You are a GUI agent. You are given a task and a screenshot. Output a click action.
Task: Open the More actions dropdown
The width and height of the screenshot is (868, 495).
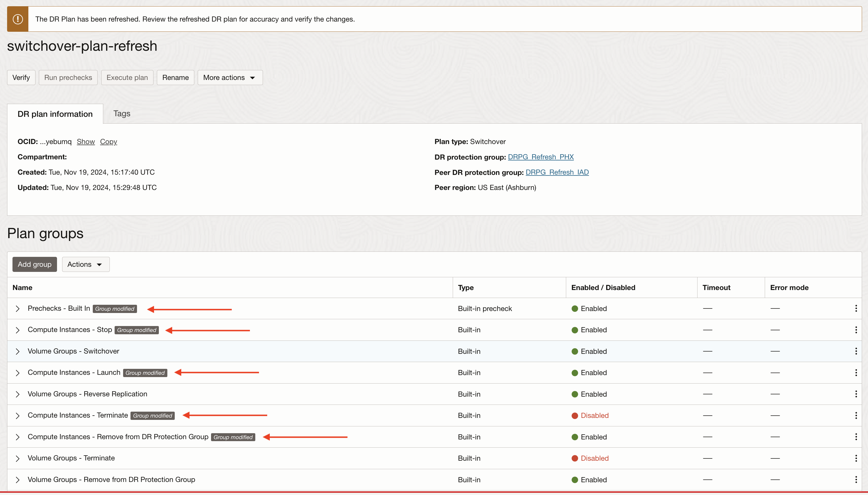pos(230,77)
